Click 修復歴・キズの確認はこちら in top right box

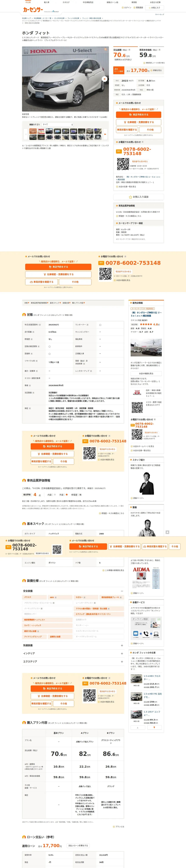click(x=129, y=216)
